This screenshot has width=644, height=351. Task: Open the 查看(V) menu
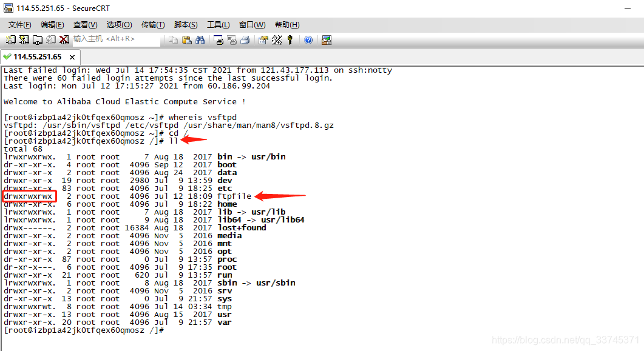[x=86, y=25]
